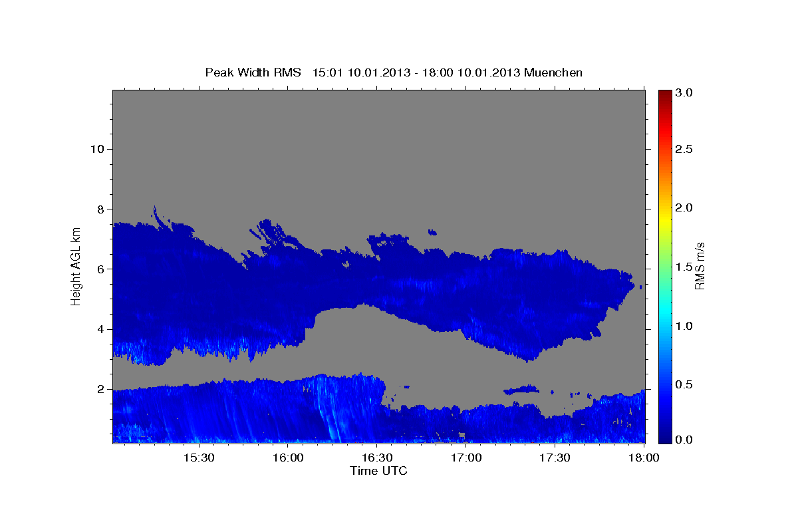Click the 'Time UTC' axis label
Image resolution: width=798 pixels, height=532 pixels.
coord(378,471)
